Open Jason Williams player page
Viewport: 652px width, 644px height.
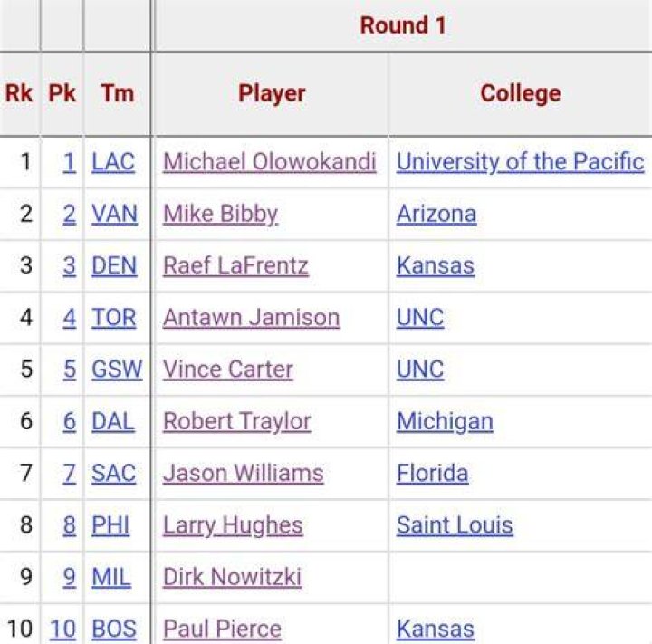(x=244, y=474)
